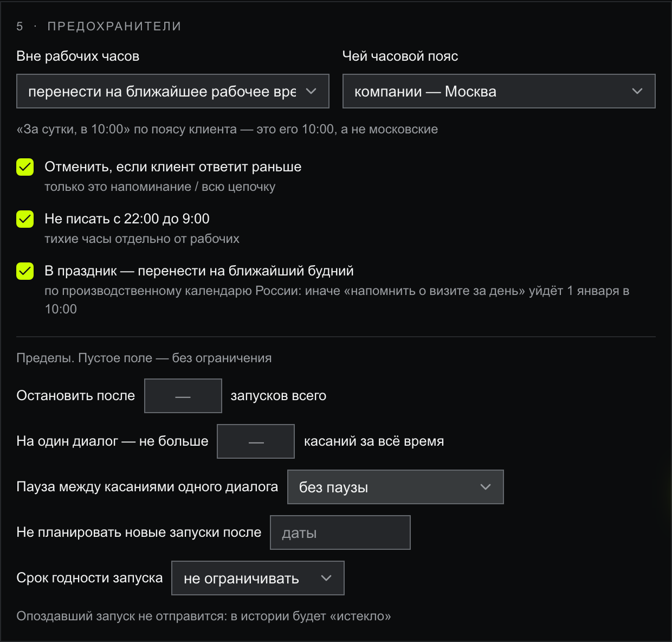Focus the «На один диалог — не больше» field

click(256, 441)
